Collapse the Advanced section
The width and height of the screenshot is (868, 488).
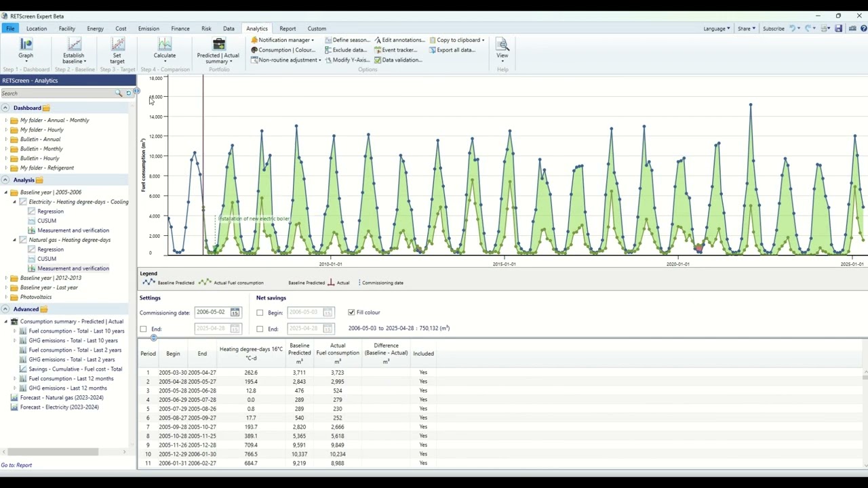(x=5, y=309)
